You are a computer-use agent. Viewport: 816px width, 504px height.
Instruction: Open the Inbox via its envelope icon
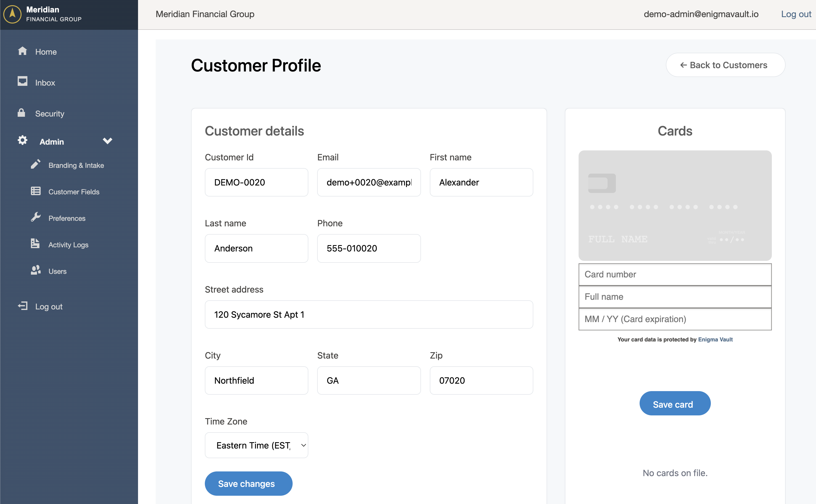point(22,82)
